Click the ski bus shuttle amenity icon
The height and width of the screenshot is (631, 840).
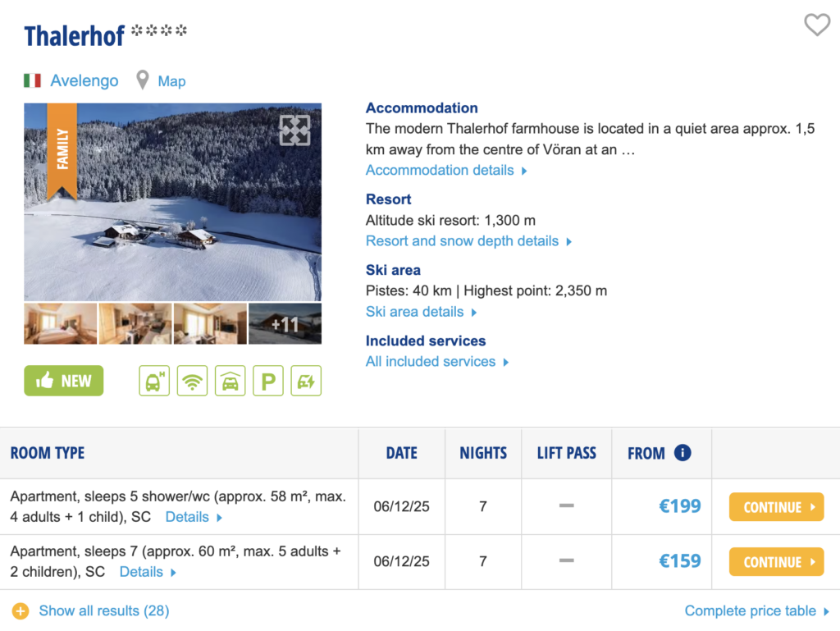[154, 381]
